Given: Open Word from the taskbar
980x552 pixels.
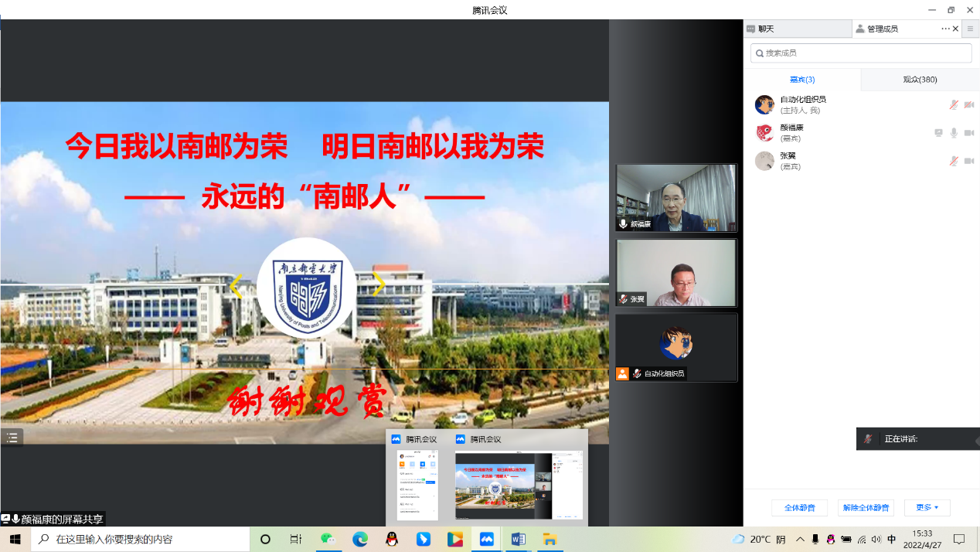Looking at the screenshot, I should pyautogui.click(x=518, y=539).
